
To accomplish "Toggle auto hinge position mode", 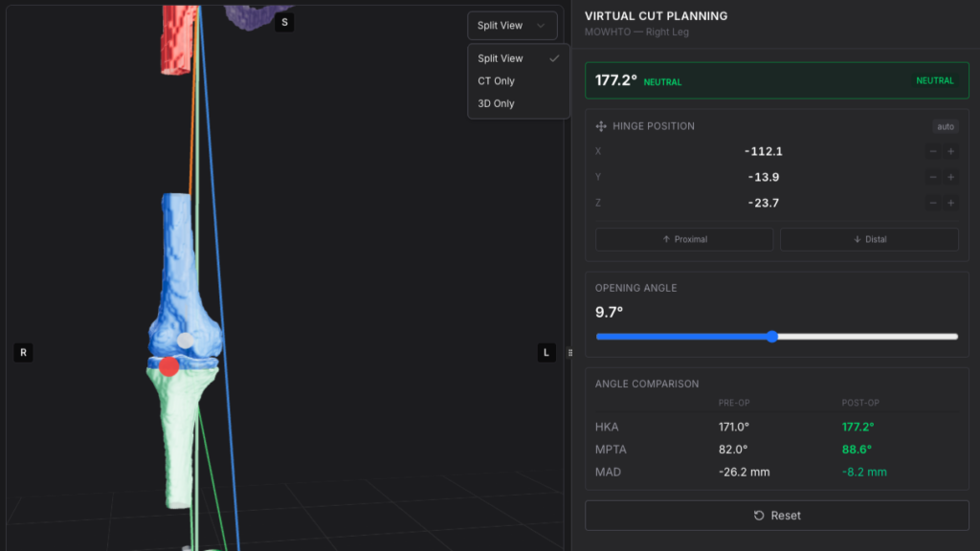I will pyautogui.click(x=945, y=126).
